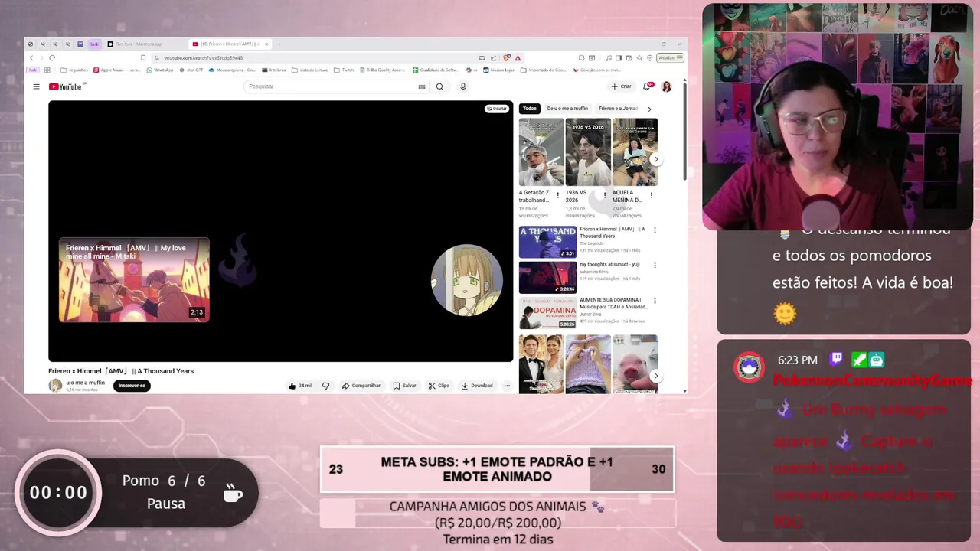Click the magnifier search button

click(x=439, y=86)
